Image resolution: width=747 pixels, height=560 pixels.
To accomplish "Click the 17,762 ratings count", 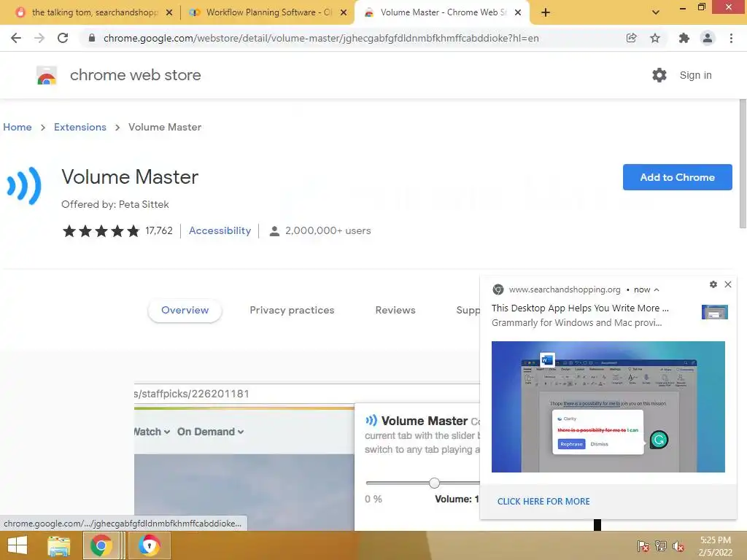I will coord(159,231).
